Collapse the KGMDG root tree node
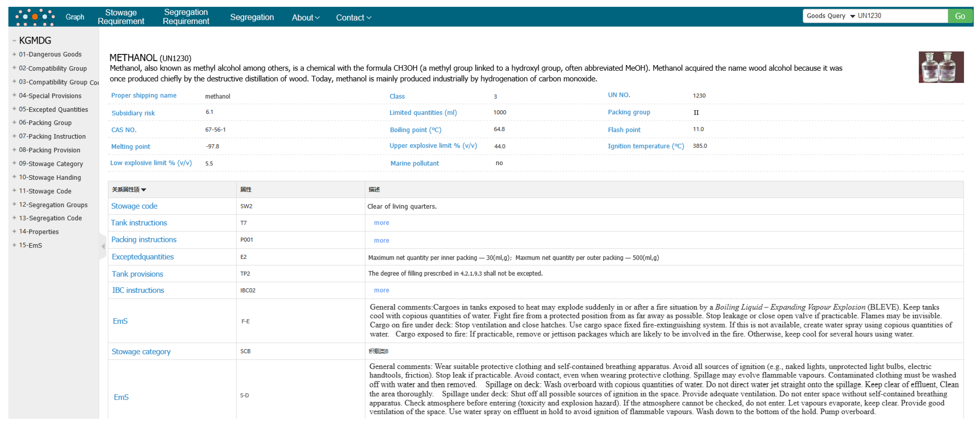This screenshot has height=433, width=980. [x=14, y=40]
